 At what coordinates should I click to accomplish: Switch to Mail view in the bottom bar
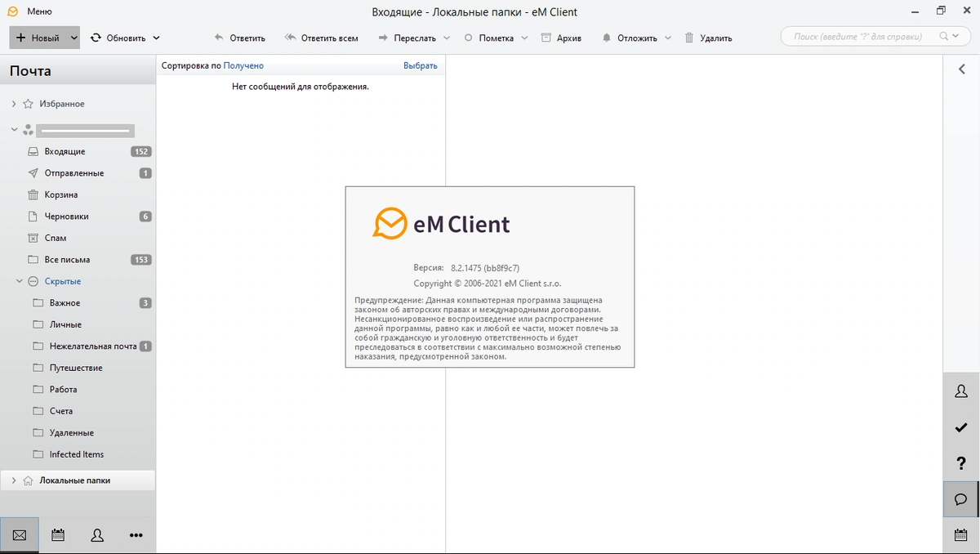[20, 535]
